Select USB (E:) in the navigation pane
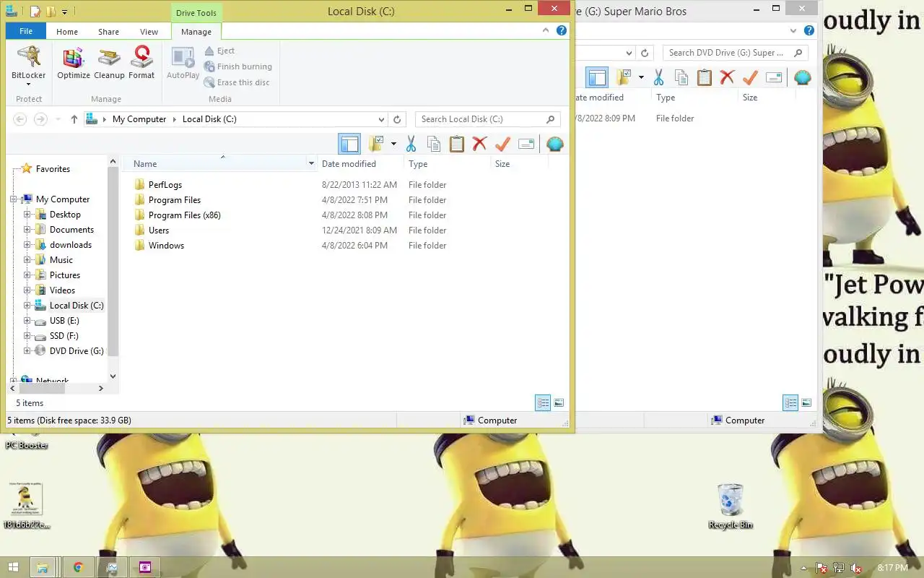 point(64,321)
